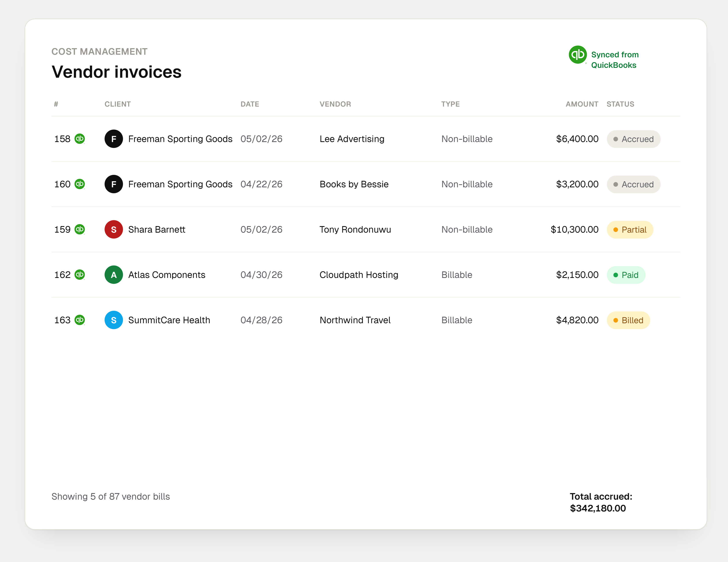Click the QuickBooks sync icon beside invoice 159
This screenshot has height=562, width=728.
80,229
